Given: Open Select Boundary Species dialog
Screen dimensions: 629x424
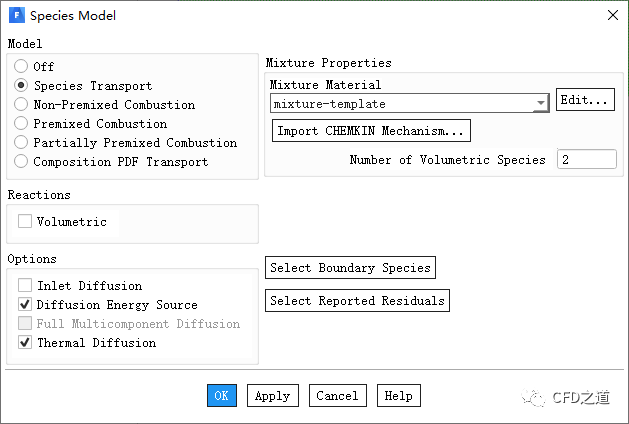Looking at the screenshot, I should click(x=350, y=268).
